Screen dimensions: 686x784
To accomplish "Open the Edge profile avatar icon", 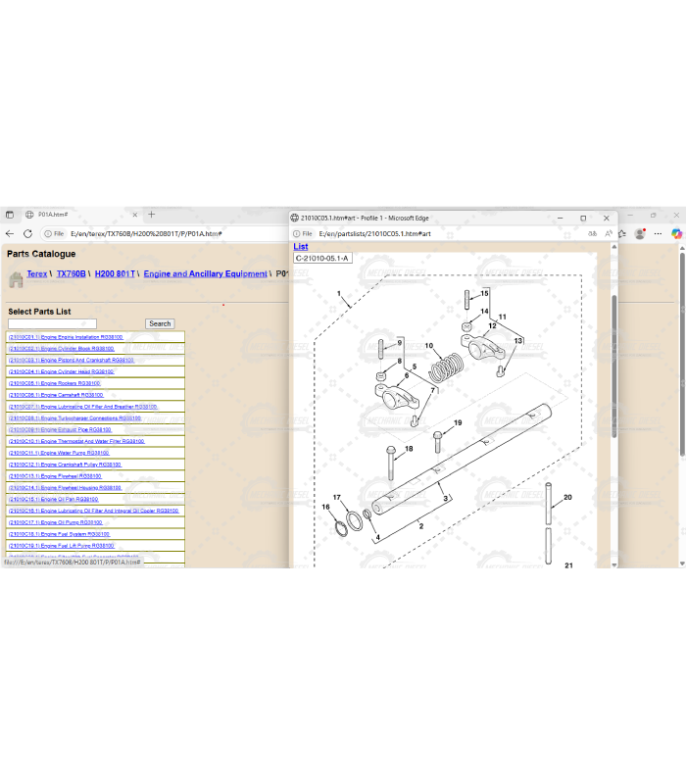I will click(x=640, y=234).
